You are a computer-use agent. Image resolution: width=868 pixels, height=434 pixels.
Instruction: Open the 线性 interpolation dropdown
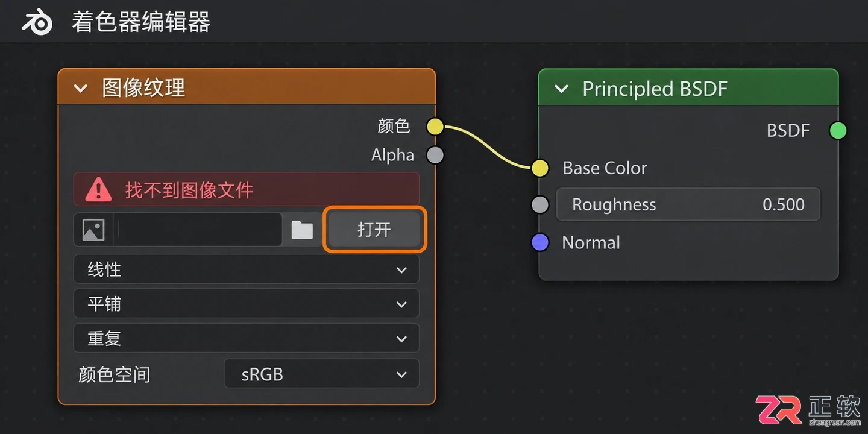pyautogui.click(x=246, y=269)
